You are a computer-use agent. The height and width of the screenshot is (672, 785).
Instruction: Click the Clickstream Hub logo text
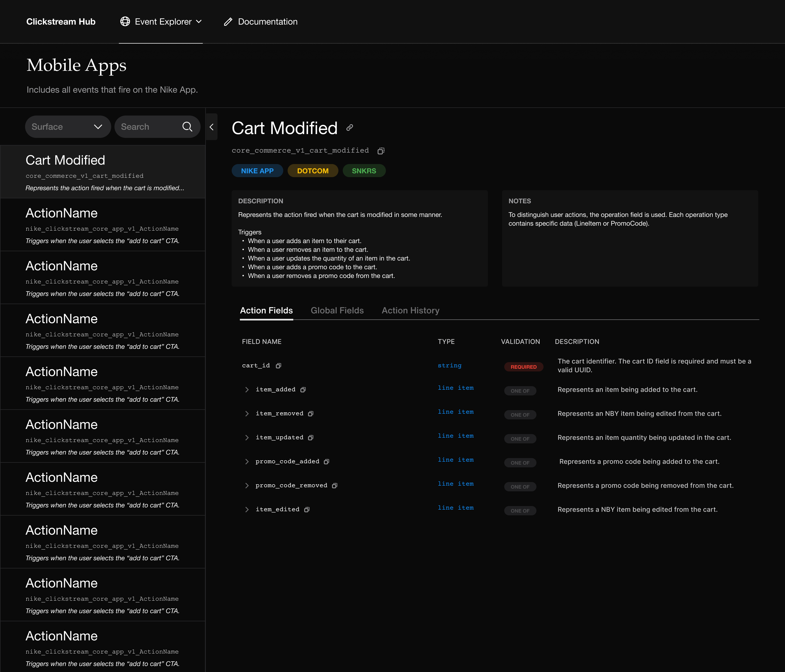(x=61, y=22)
